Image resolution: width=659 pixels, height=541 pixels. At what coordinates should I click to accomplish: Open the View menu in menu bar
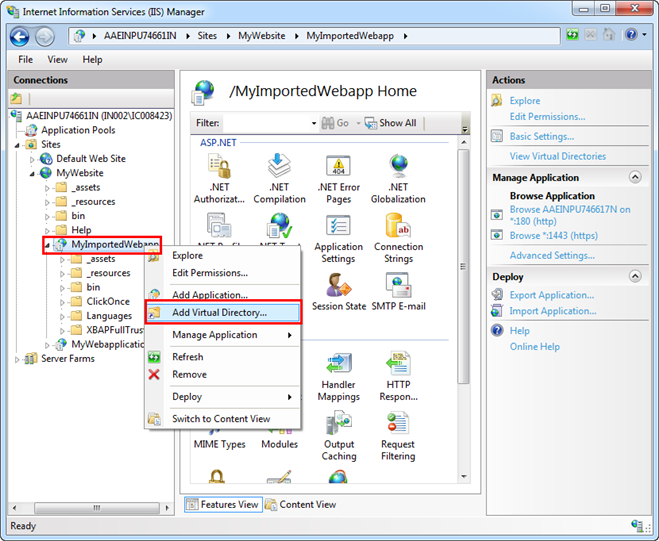57,60
